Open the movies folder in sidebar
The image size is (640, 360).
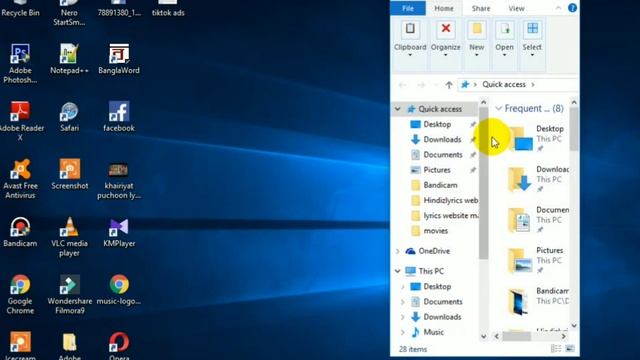pos(436,231)
